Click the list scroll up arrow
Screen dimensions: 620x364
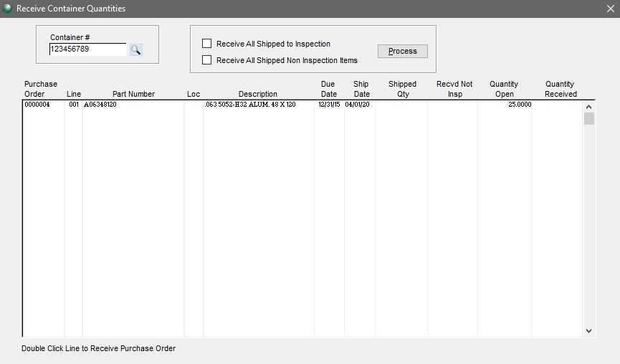coord(588,107)
